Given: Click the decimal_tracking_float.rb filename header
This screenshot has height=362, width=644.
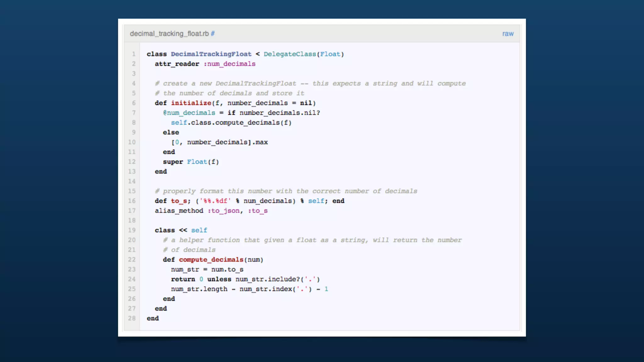Looking at the screenshot, I should tap(169, 34).
